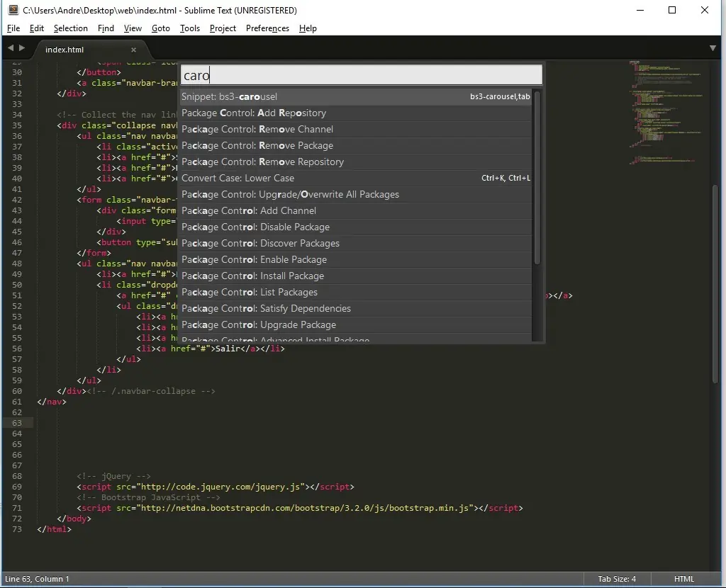726x588 pixels.
Task: Open the Edit menu
Action: [x=37, y=28]
